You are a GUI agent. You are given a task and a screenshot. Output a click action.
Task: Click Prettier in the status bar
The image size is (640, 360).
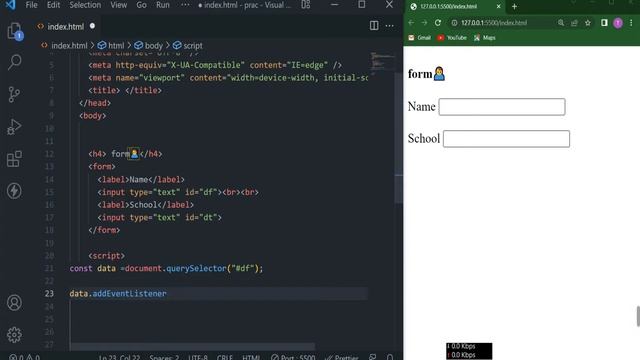tap(342, 357)
